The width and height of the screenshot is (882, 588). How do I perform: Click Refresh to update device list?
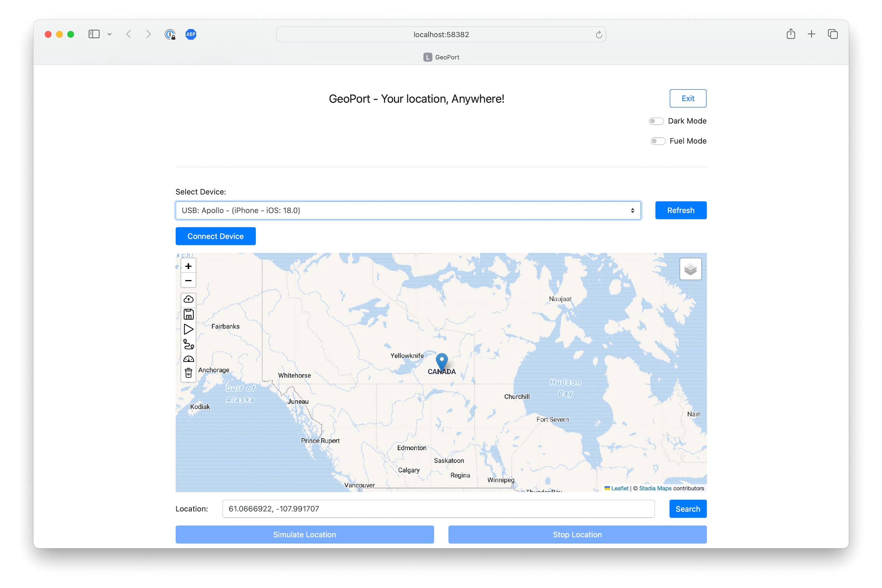tap(681, 210)
